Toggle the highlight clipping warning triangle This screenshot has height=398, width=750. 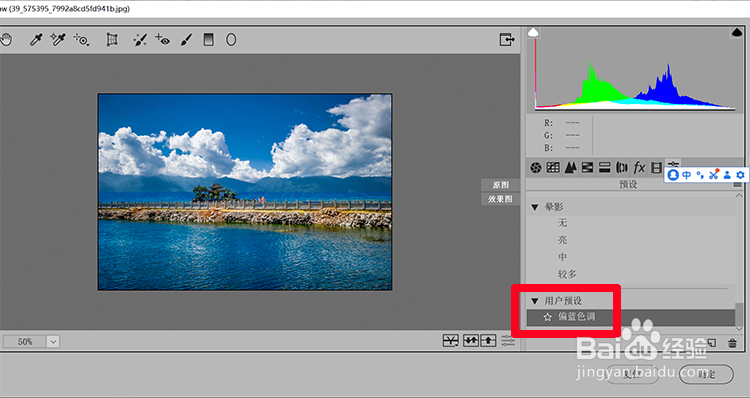(737, 32)
